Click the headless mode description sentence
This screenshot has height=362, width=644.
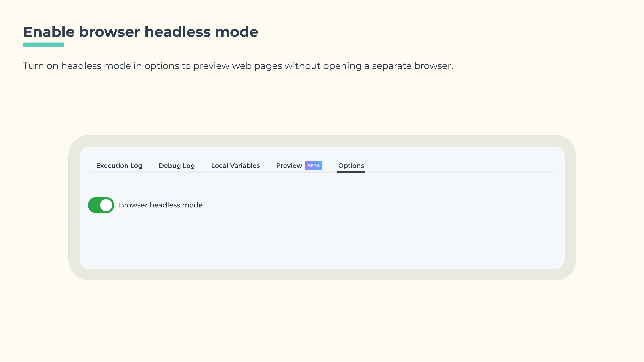click(x=238, y=66)
